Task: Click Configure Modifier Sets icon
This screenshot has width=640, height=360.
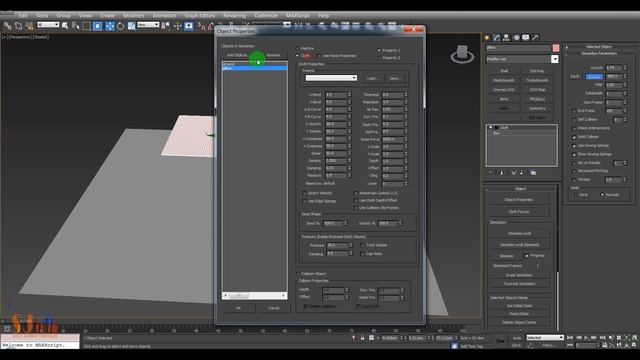Action: (533, 173)
